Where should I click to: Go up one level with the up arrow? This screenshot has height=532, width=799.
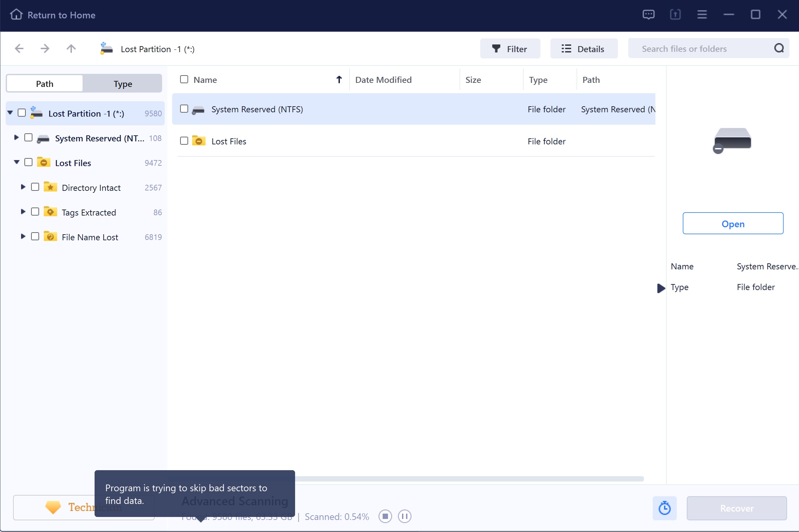[x=71, y=48]
